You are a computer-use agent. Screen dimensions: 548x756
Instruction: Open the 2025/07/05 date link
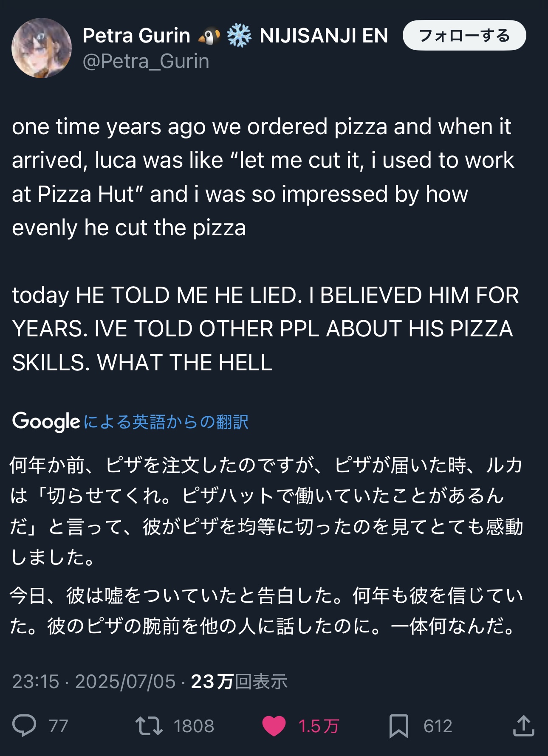click(125, 682)
